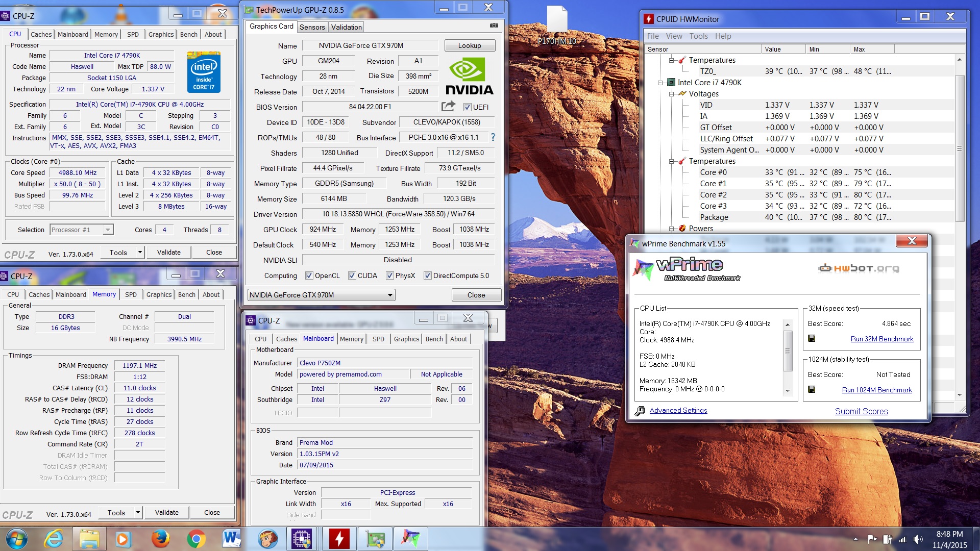Viewport: 980px width, 551px height.
Task: Open Advanced Settings link in wPrime
Action: pos(678,410)
